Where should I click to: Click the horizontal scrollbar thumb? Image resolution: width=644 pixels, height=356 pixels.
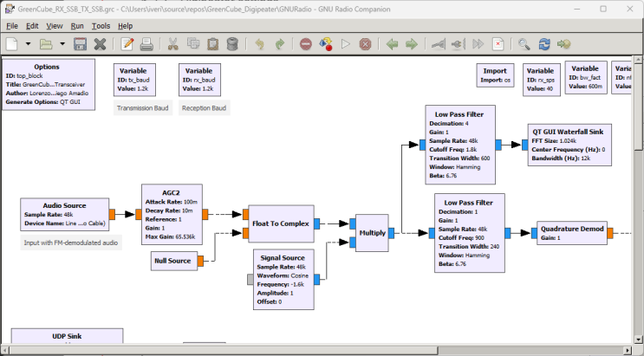click(224, 351)
